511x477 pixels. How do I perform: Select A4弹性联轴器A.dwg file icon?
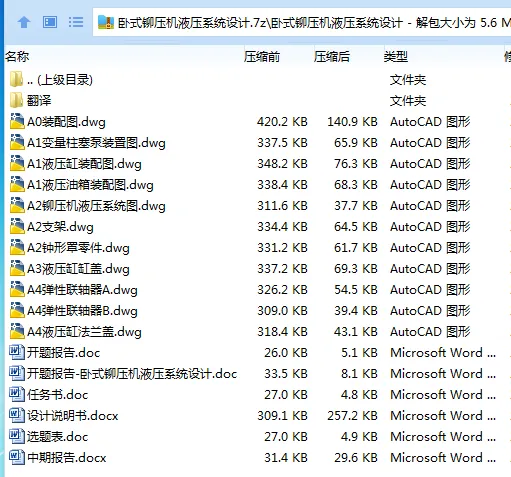coord(17,289)
